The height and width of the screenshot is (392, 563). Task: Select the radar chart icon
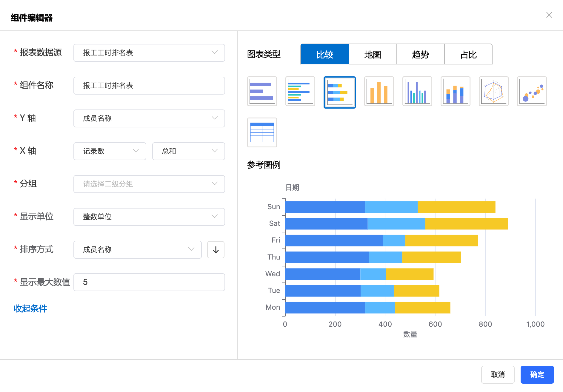click(493, 91)
